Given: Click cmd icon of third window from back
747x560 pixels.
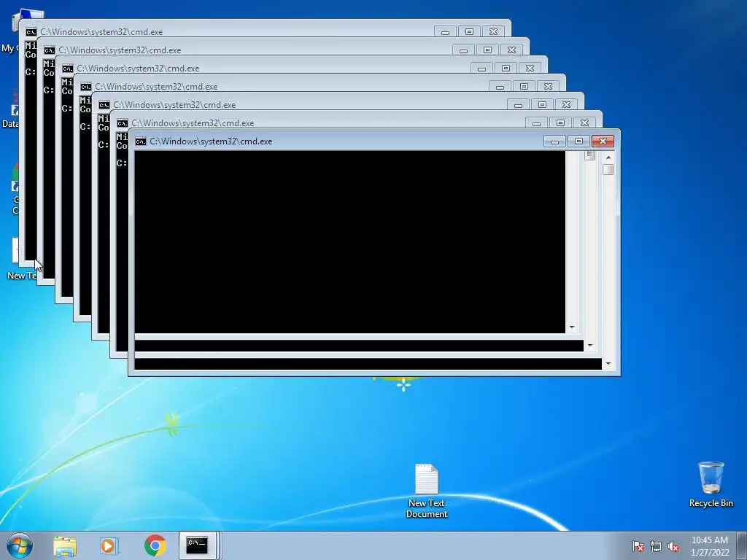Looking at the screenshot, I should click(68, 68).
